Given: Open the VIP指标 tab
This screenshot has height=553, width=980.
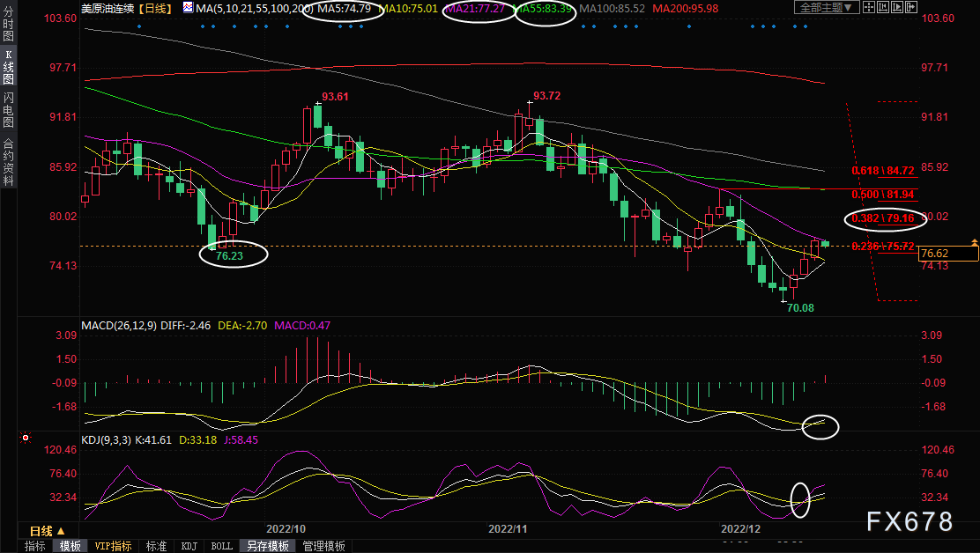Looking at the screenshot, I should tap(113, 546).
